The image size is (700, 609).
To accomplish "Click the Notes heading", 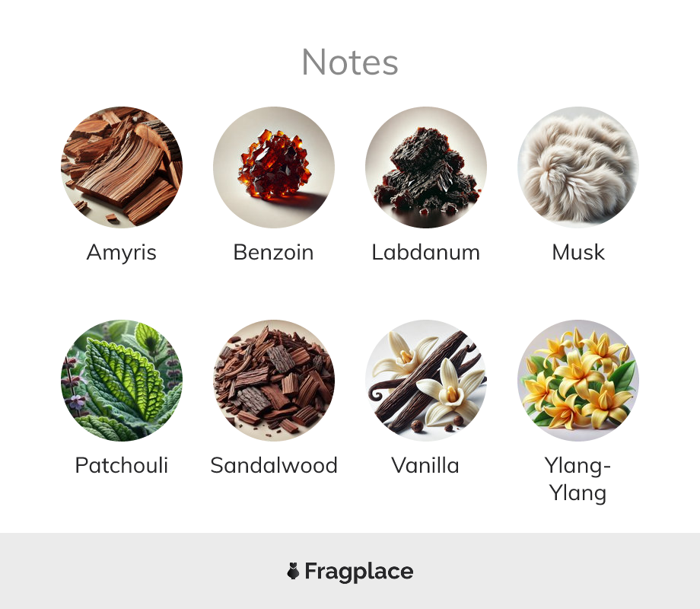I will click(x=350, y=62).
